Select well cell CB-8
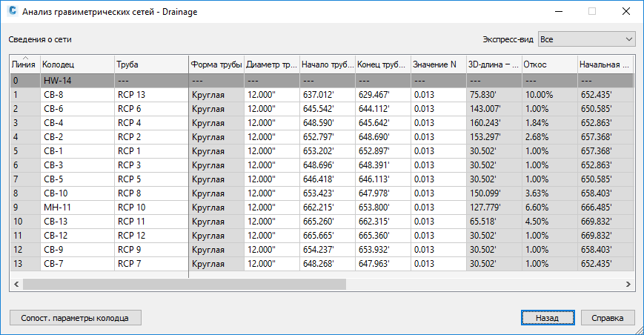Image resolution: width=644 pixels, height=335 pixels. pos(77,95)
